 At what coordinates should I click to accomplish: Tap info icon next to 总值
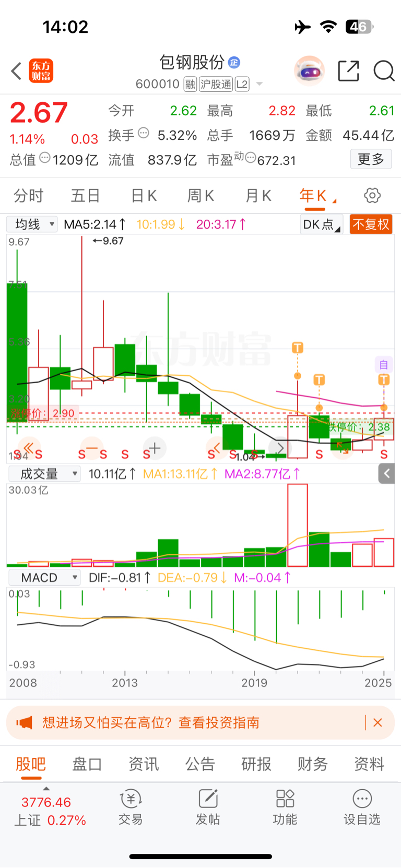45,157
